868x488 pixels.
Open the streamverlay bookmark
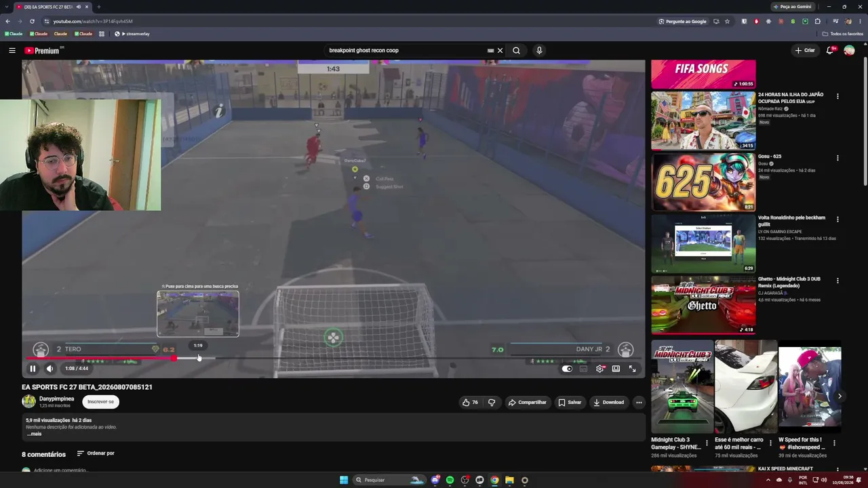point(132,33)
